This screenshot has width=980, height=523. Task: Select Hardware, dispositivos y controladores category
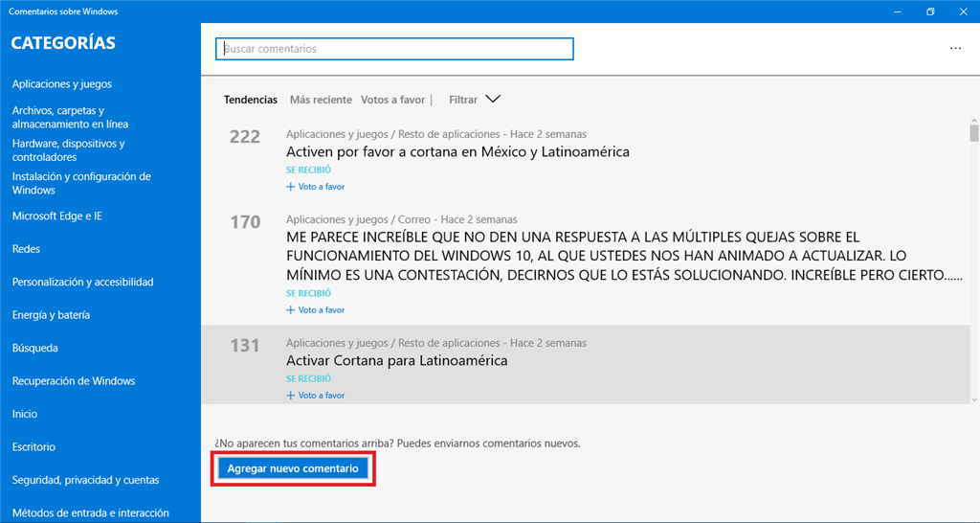68,150
